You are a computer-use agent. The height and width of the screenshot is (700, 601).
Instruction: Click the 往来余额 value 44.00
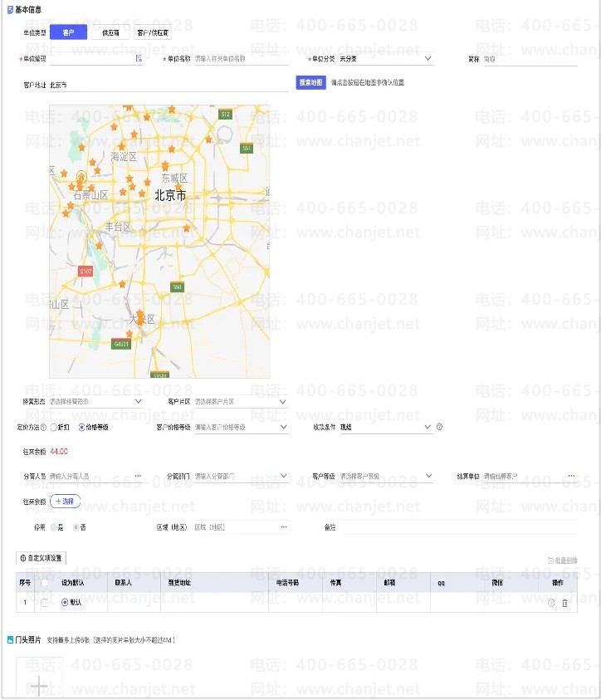(59, 452)
